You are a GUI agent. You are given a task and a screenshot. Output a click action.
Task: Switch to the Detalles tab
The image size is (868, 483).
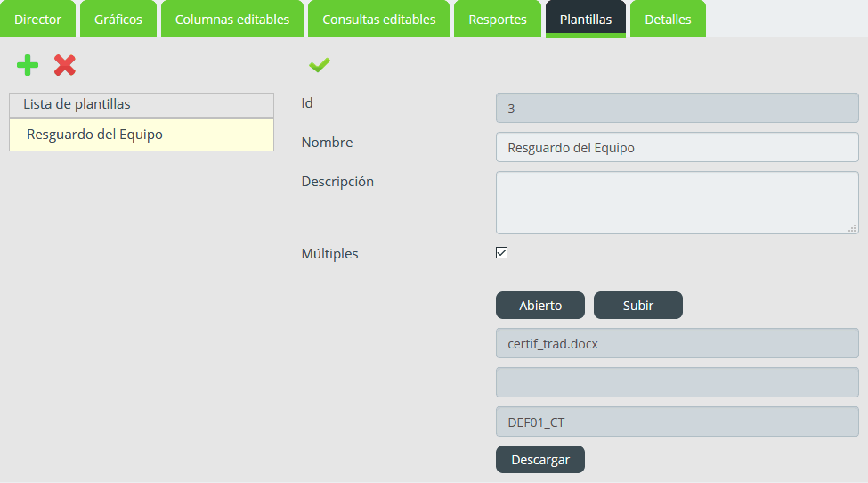coord(669,20)
